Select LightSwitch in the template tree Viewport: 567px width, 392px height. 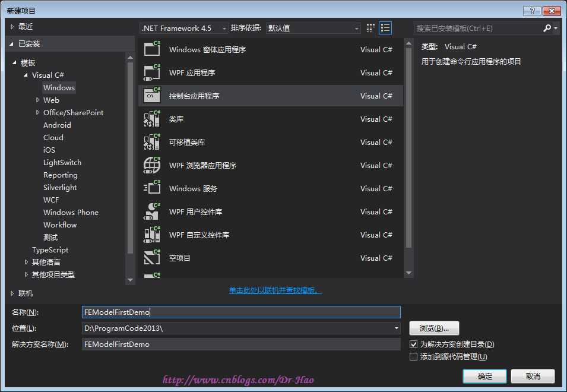62,162
